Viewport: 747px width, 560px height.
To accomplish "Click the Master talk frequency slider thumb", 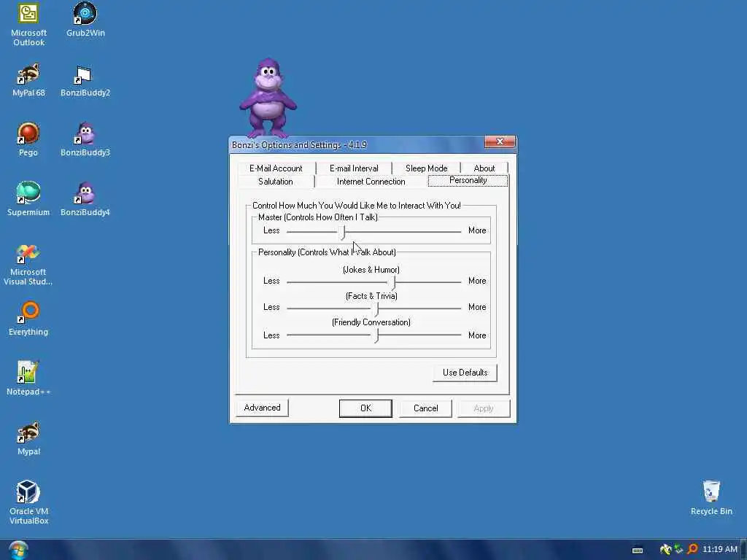I will 342,232.
